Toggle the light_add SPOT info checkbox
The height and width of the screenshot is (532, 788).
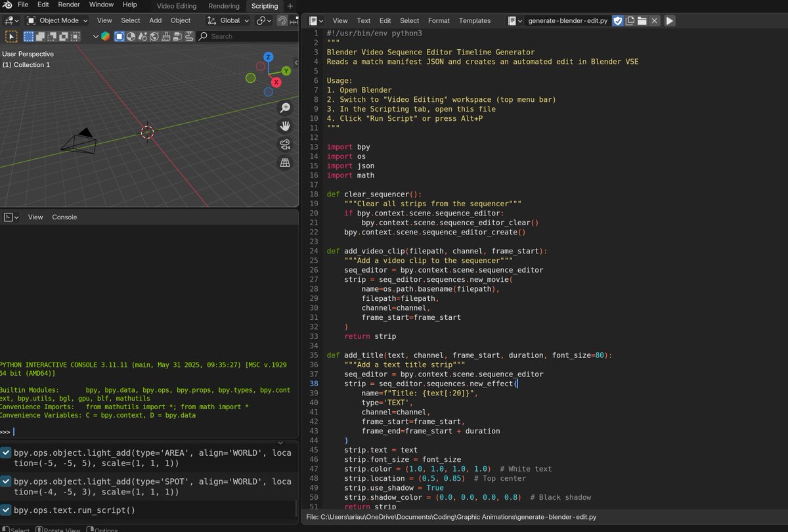[5, 481]
